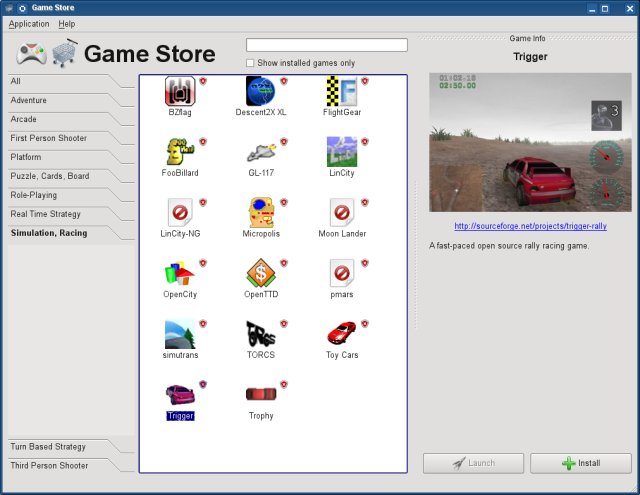Image resolution: width=640 pixels, height=495 pixels.
Task: Click the game search input field
Action: pos(326,45)
